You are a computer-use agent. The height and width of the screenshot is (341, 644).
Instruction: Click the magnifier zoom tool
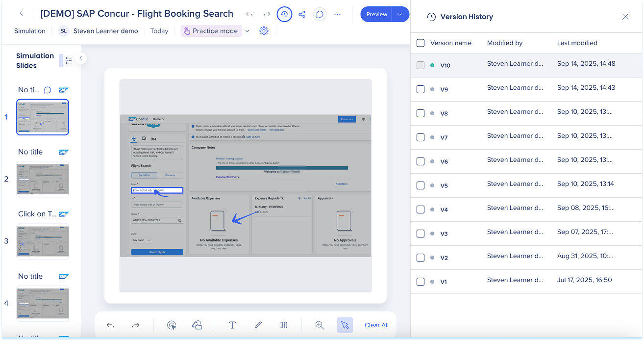[320, 325]
